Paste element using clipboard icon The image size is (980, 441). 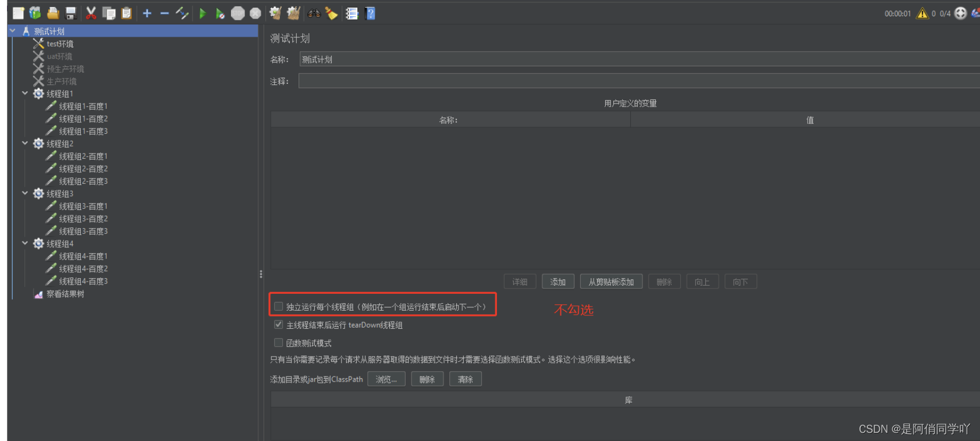click(126, 13)
